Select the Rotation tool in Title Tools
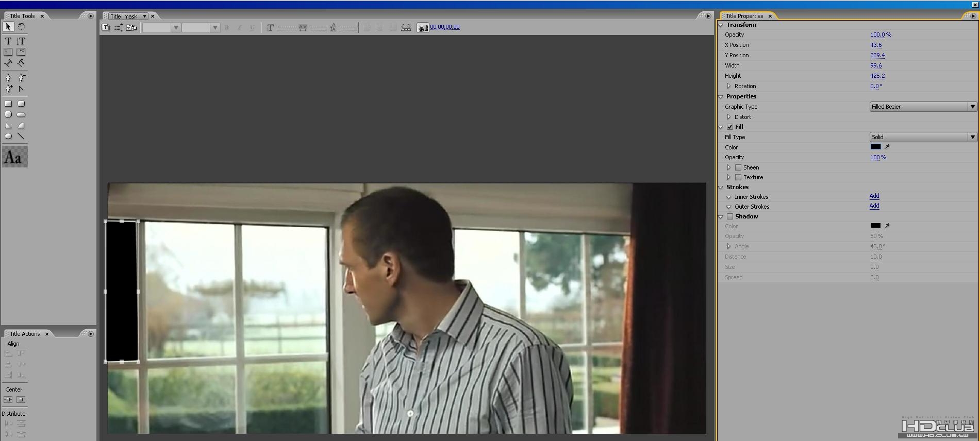This screenshot has height=441, width=980. (22, 27)
